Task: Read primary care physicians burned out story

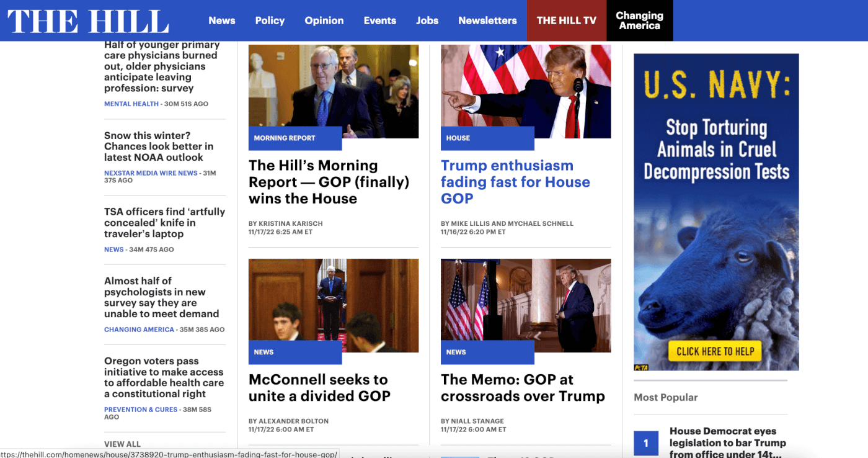Action: click(161, 66)
